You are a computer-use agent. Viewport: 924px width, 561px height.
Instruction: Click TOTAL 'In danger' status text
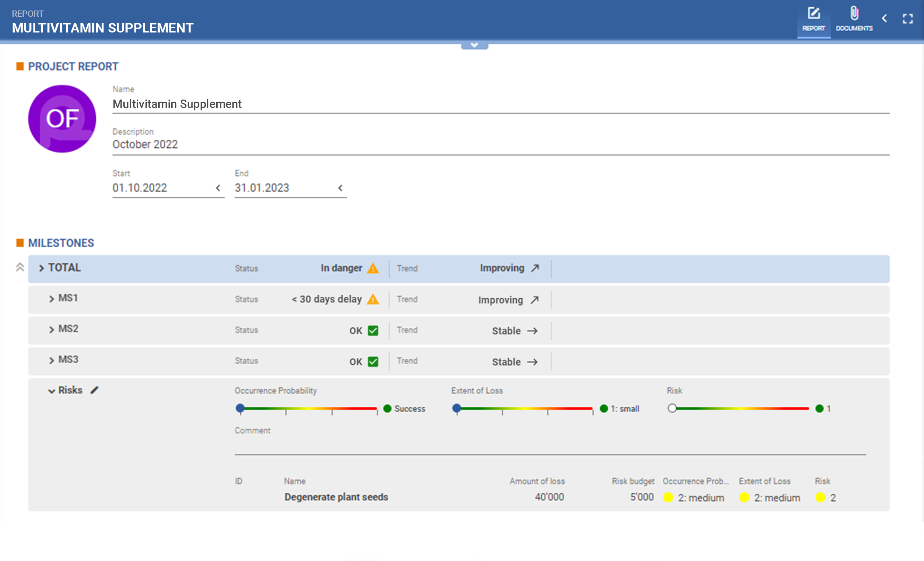341,268
